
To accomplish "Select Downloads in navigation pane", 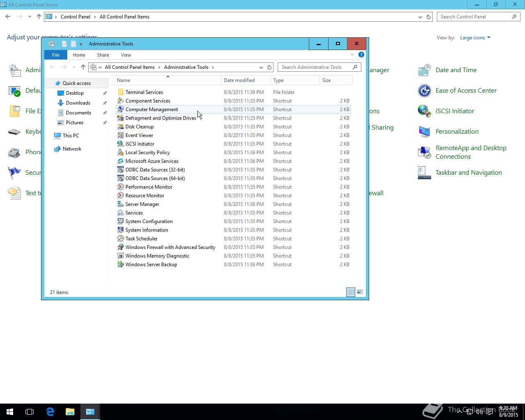I will 78,103.
